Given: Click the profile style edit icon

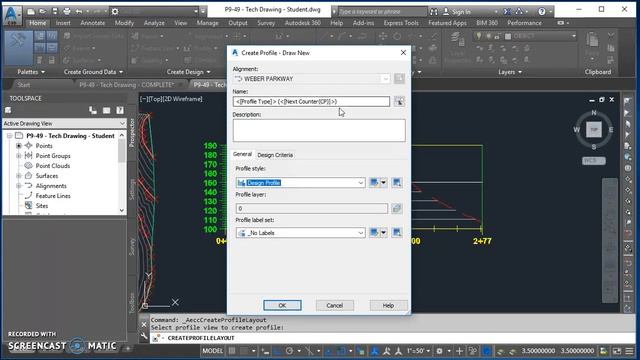Looking at the screenshot, I should 374,183.
